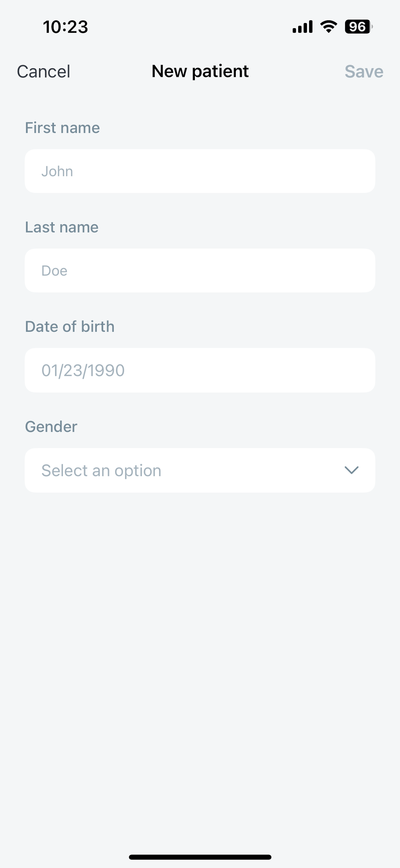The height and width of the screenshot is (868, 400).
Task: Click the New patient title
Action: tap(200, 71)
